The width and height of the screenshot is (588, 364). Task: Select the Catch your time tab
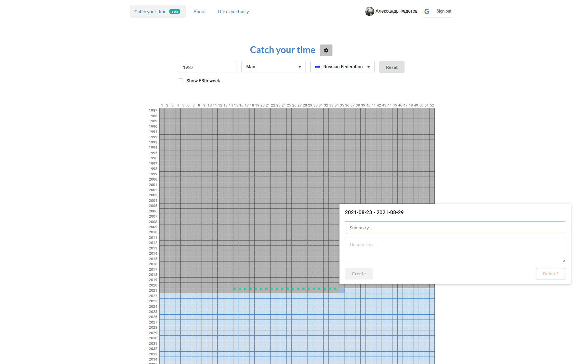(x=150, y=12)
